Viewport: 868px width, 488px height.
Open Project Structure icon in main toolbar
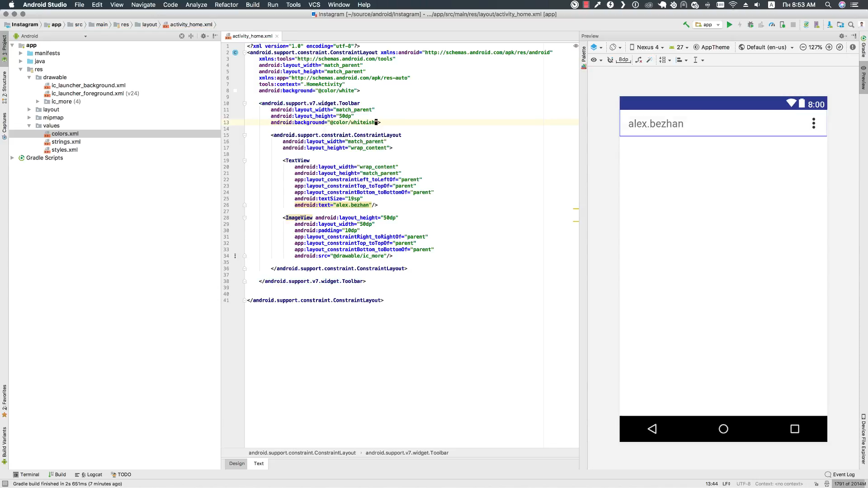click(840, 25)
